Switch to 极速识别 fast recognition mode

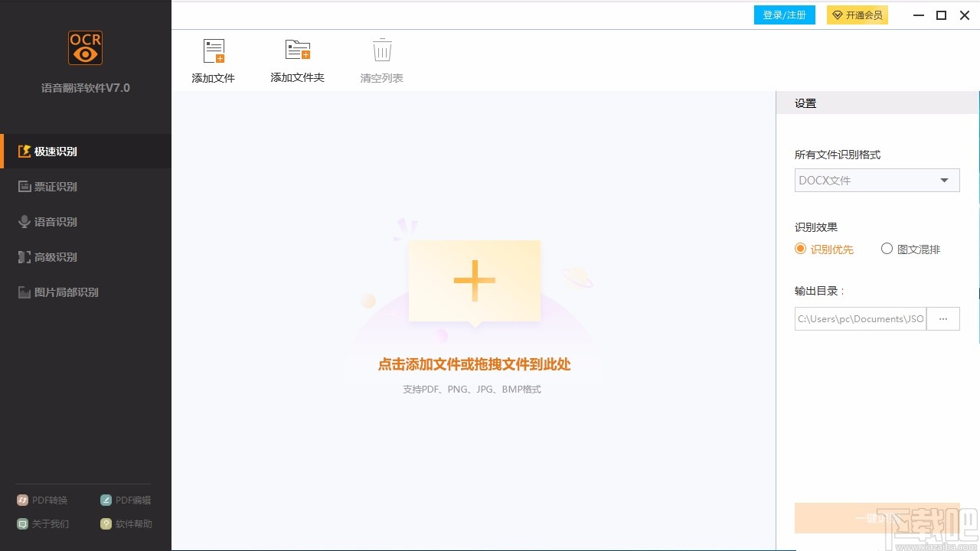tap(54, 151)
